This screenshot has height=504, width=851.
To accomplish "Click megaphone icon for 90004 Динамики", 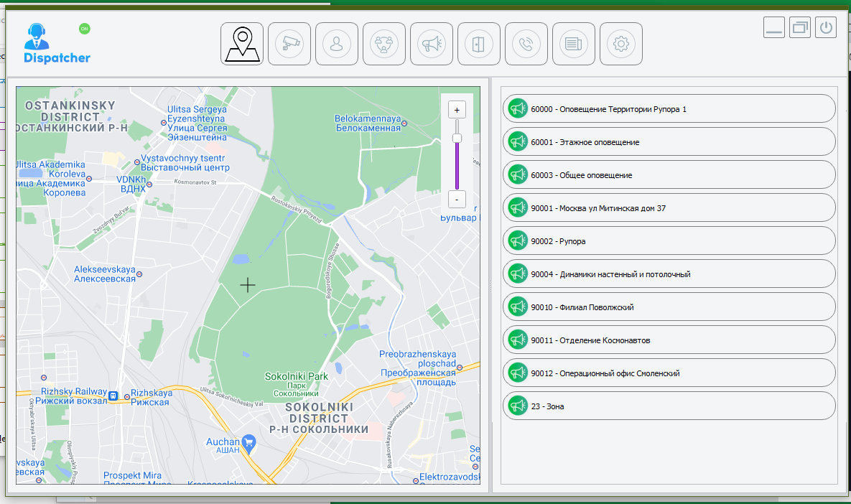I will coord(518,274).
